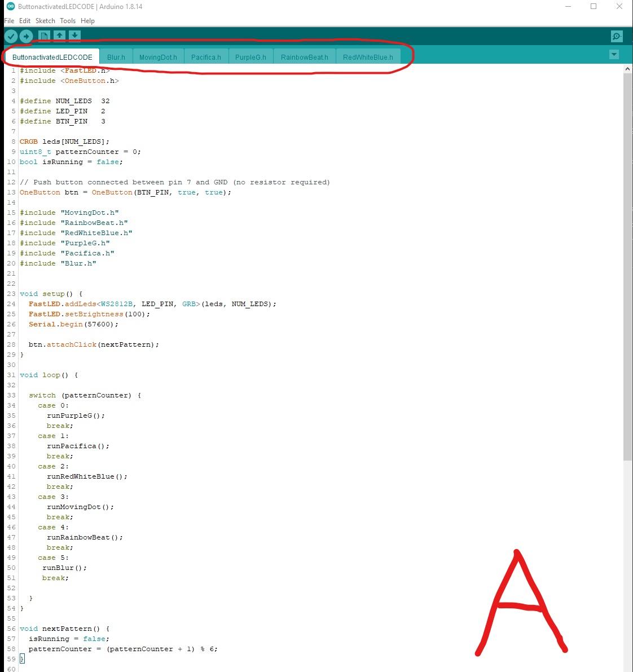Open the File menu
Image resolution: width=633 pixels, height=672 pixels.
point(9,20)
